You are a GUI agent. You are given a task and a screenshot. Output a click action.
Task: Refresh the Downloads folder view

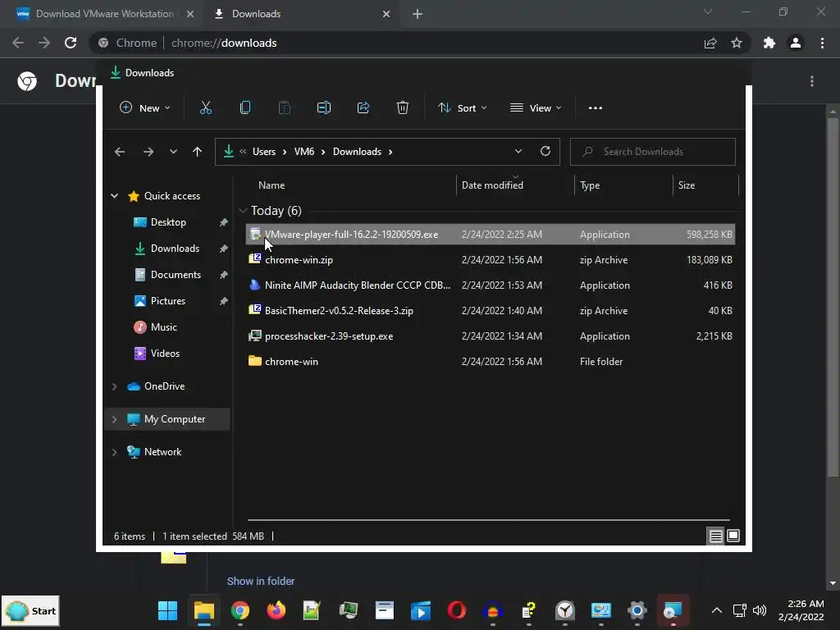coord(546,151)
